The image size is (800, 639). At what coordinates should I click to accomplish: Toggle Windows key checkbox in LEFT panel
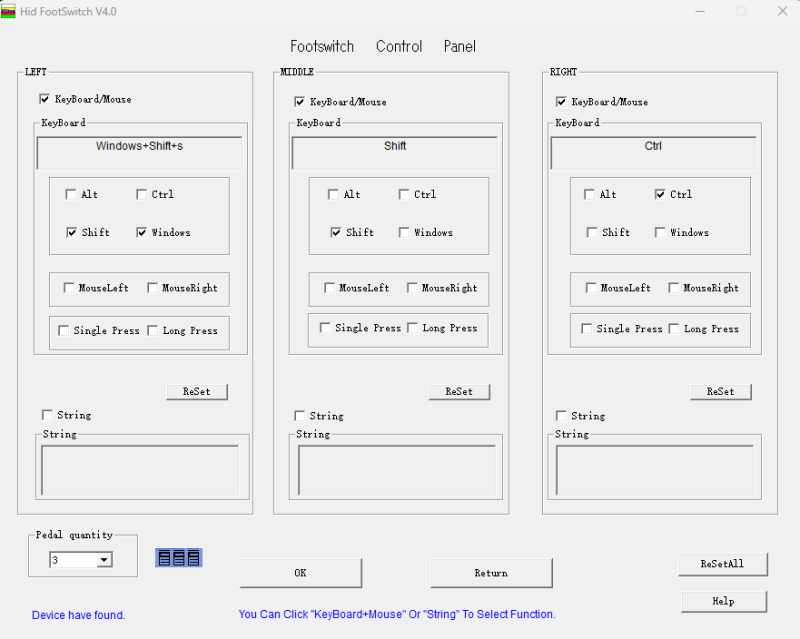pos(142,232)
